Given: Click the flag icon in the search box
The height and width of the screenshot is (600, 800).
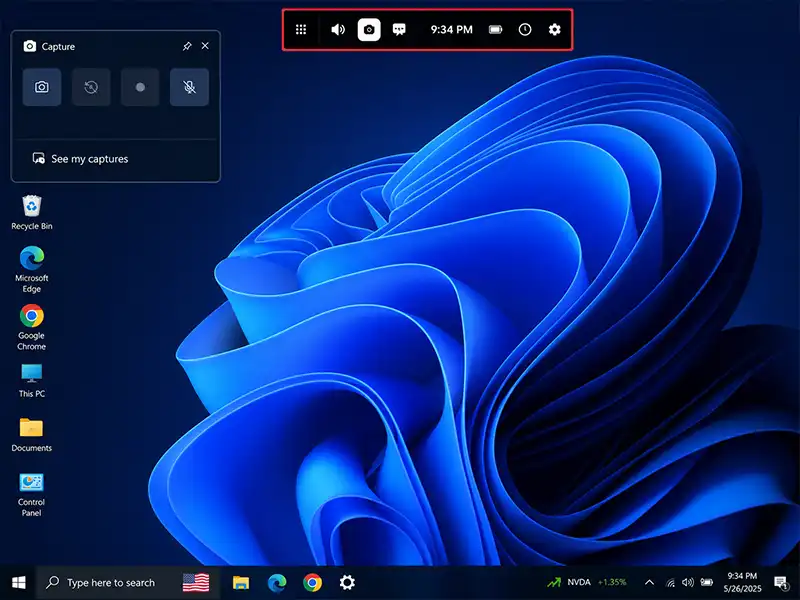Looking at the screenshot, I should click(196, 582).
